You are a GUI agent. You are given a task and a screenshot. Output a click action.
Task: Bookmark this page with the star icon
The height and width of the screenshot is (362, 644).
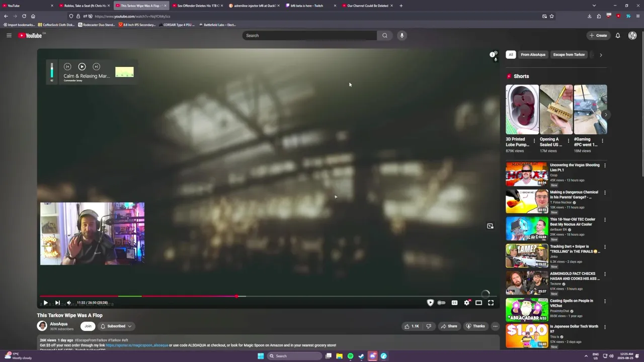pos(552,16)
